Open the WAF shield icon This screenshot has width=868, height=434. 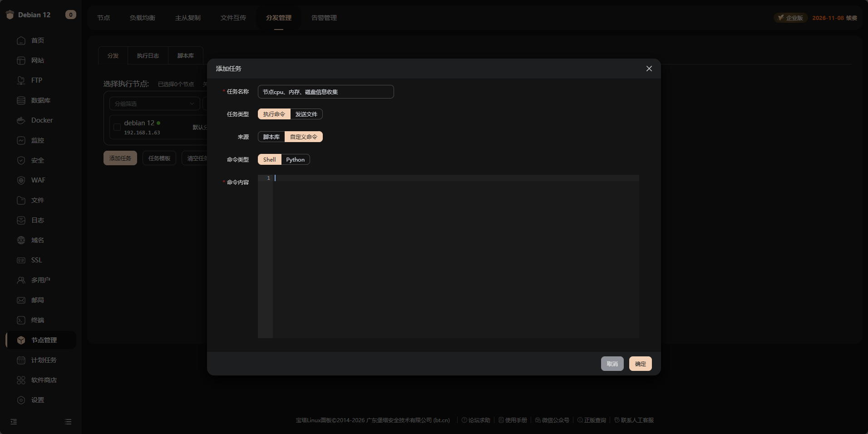21,180
